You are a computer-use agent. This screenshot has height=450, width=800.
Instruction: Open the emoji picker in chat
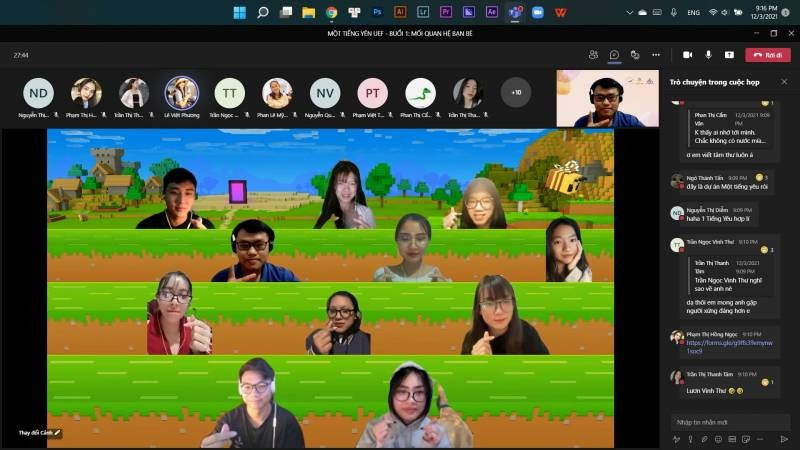tap(716, 438)
